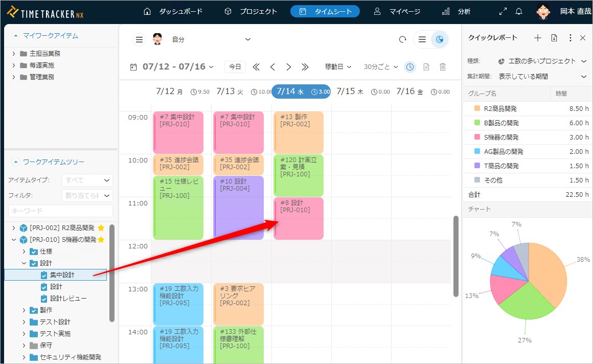593x364 pixels.
Task: Go to the プロジェクト tab
Action: coord(251,11)
